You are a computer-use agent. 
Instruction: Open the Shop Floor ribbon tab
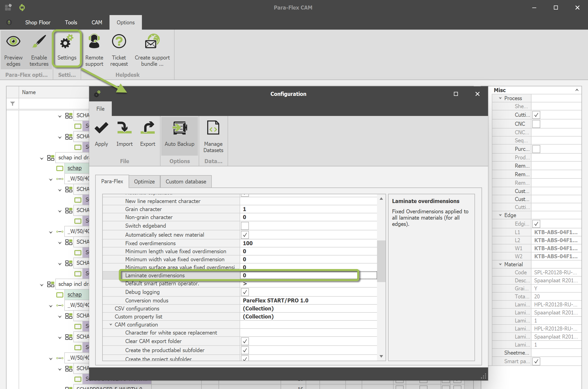(38, 22)
